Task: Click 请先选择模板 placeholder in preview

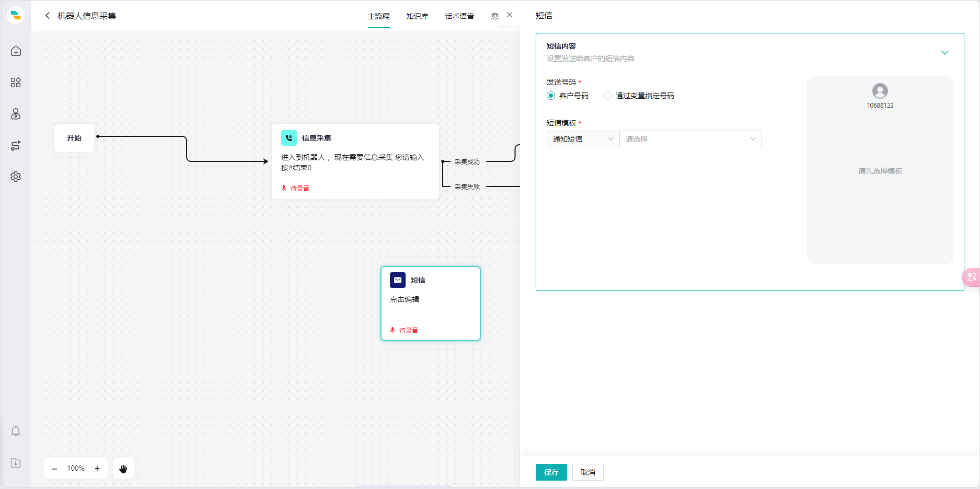Action: (x=880, y=171)
